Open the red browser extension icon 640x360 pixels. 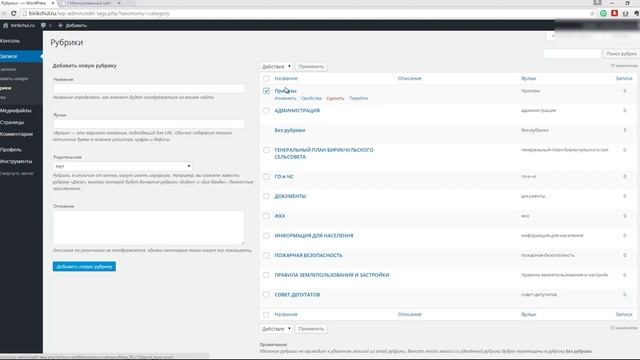614,13
